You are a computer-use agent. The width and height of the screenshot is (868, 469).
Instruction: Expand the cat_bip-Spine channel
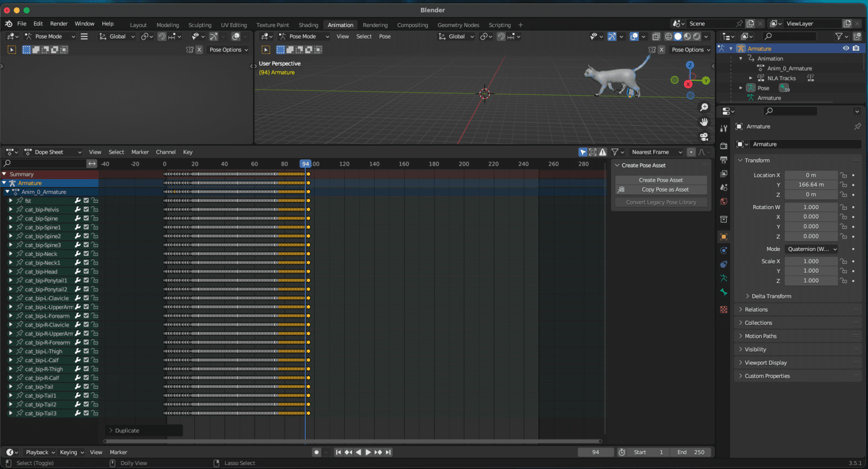coord(11,218)
